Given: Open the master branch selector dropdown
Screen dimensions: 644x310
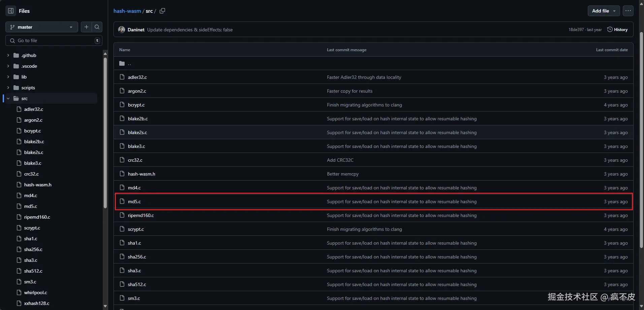Looking at the screenshot, I should (42, 27).
